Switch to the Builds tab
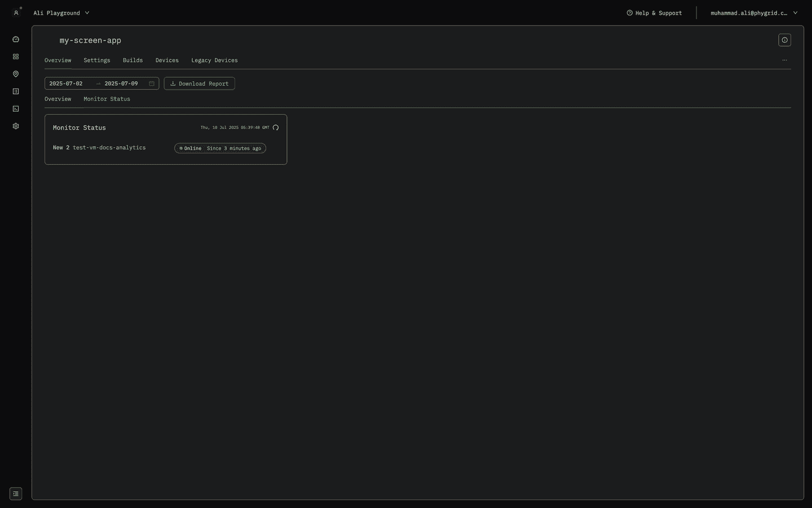 point(133,60)
